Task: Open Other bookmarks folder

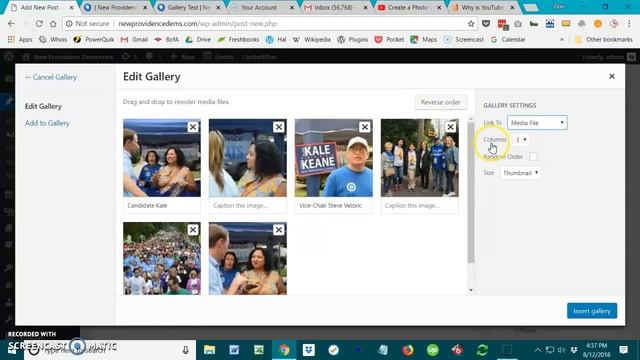Action: 604,40
